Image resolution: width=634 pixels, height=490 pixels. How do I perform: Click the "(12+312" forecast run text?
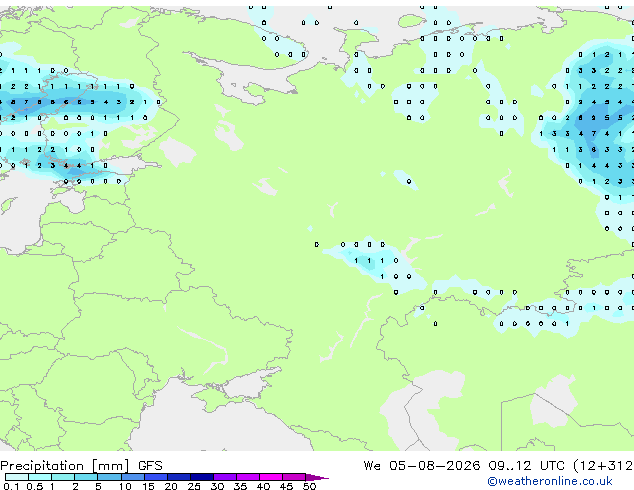tap(603, 466)
